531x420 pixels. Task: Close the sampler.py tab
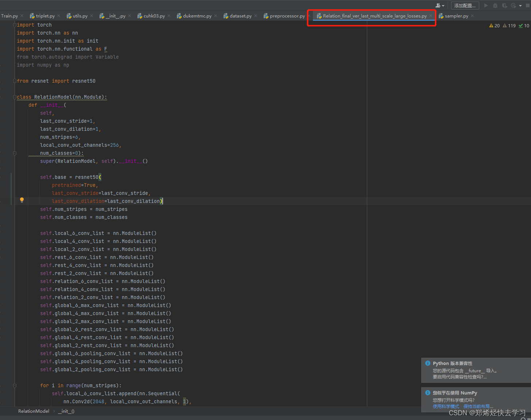[472, 16]
